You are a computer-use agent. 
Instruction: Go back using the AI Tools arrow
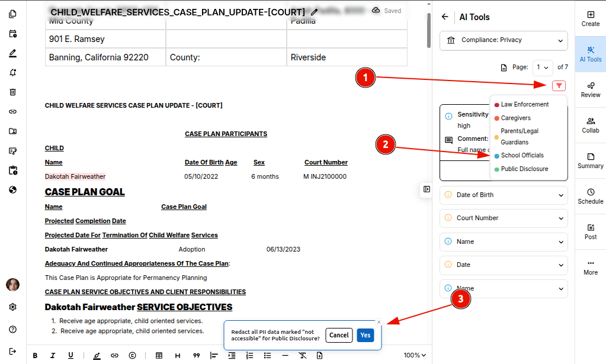pos(445,17)
